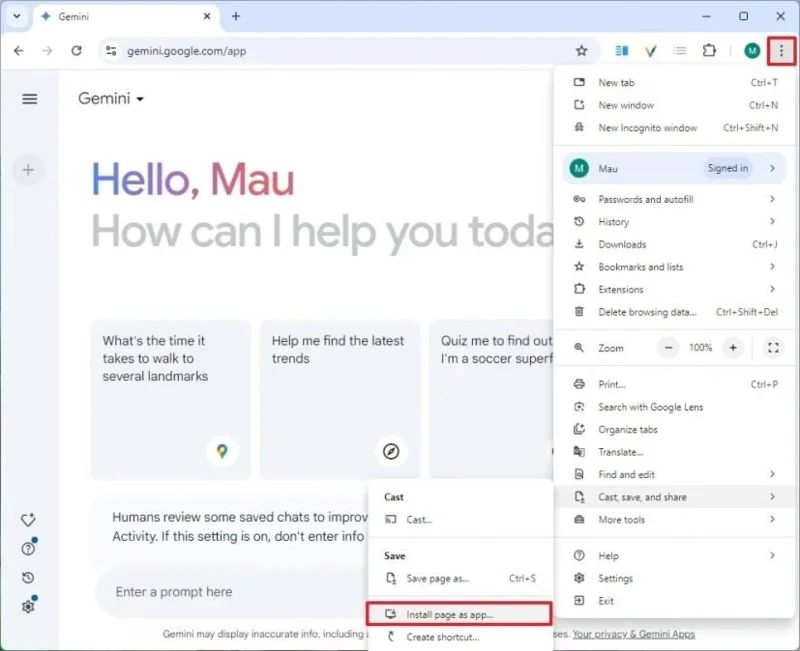
Task: Open Cast, save, and share submenu
Action: (x=674, y=497)
